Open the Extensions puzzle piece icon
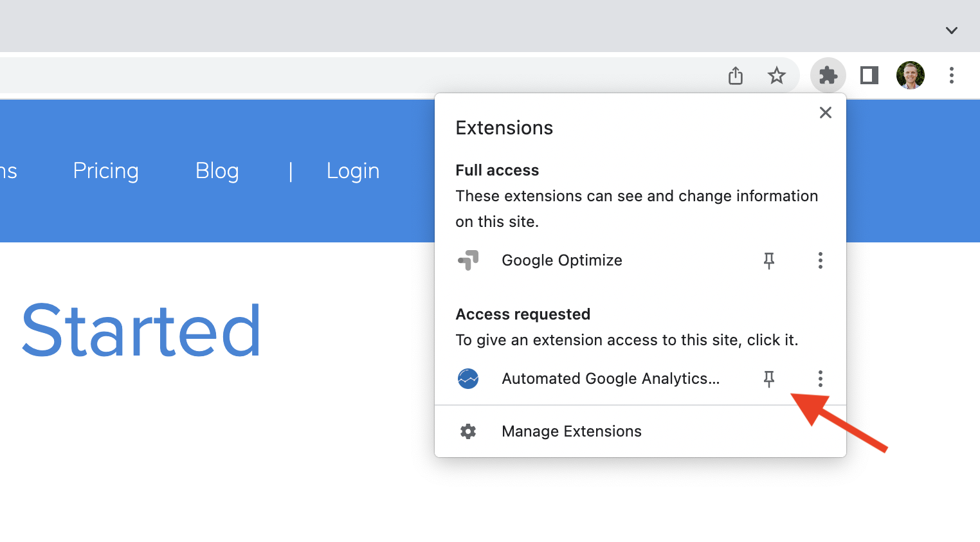 [828, 75]
